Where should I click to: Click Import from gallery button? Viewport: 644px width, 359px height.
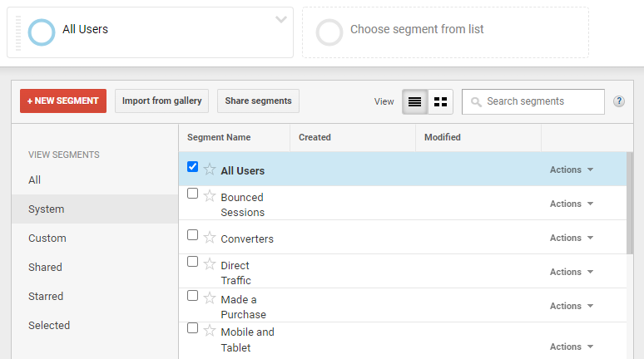161,101
